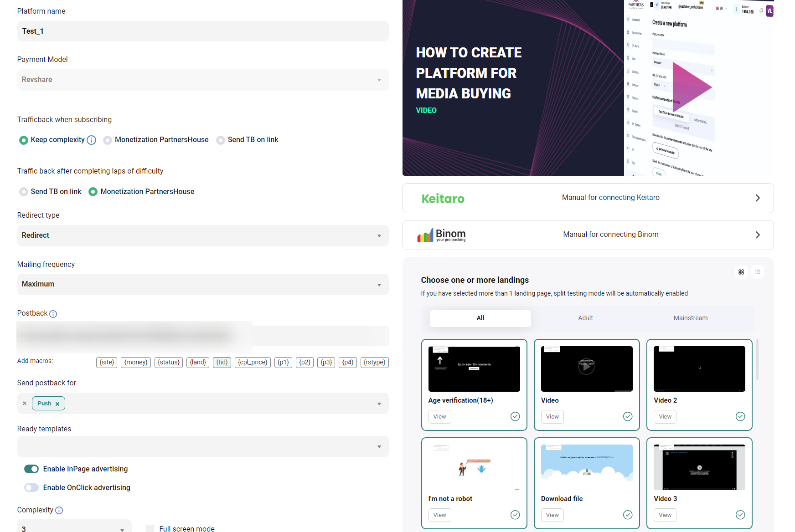View the Video landing
The height and width of the screenshot is (532, 795).
[x=552, y=417]
